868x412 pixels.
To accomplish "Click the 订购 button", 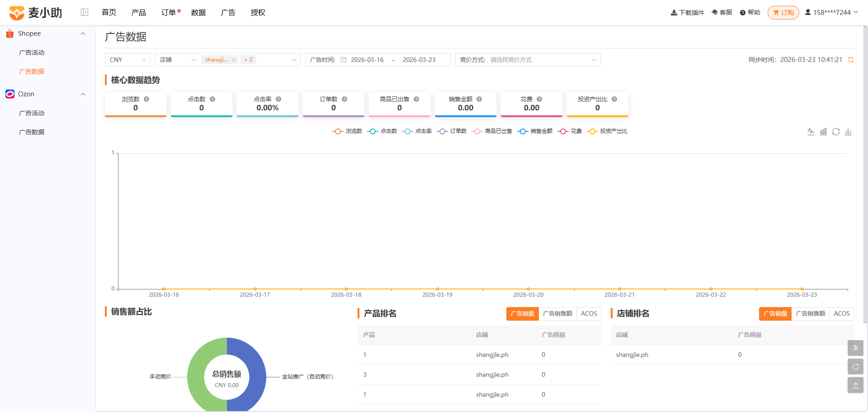I will 783,13.
